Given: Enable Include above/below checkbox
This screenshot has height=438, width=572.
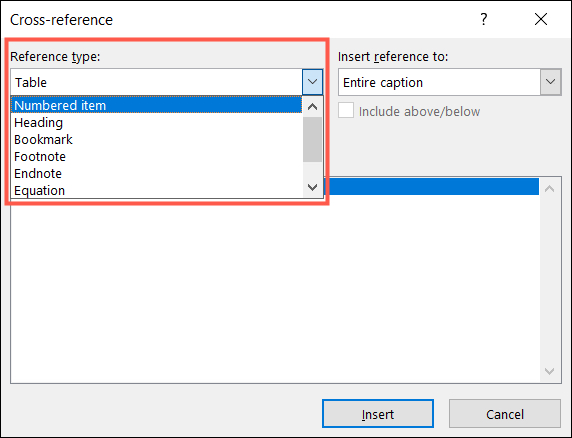Looking at the screenshot, I should (x=346, y=111).
